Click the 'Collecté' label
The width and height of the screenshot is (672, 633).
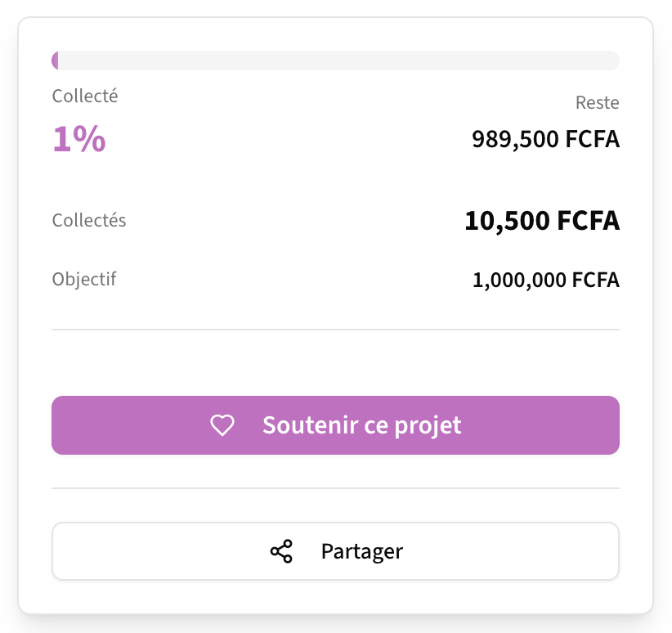coord(84,96)
